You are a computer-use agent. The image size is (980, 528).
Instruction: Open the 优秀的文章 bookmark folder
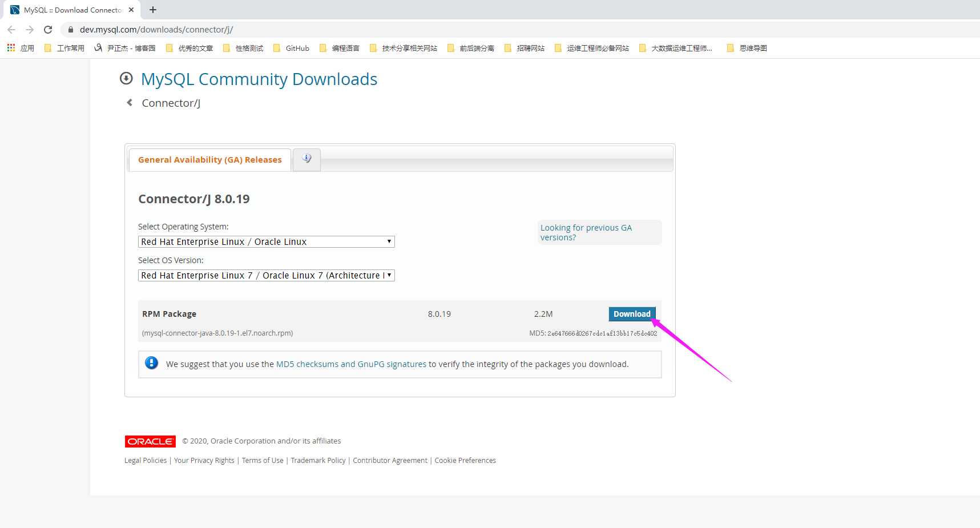click(x=189, y=48)
